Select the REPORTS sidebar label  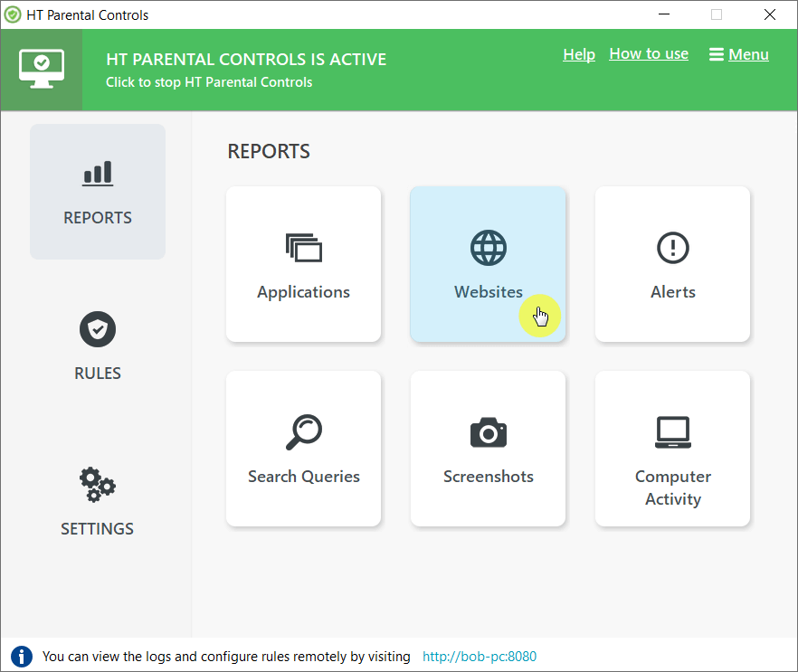(98, 218)
